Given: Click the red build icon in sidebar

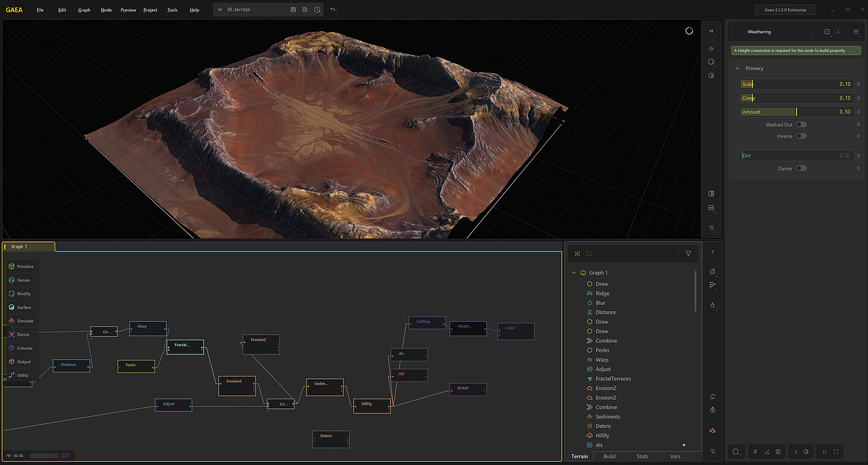Looking at the screenshot, I should coord(713,430).
